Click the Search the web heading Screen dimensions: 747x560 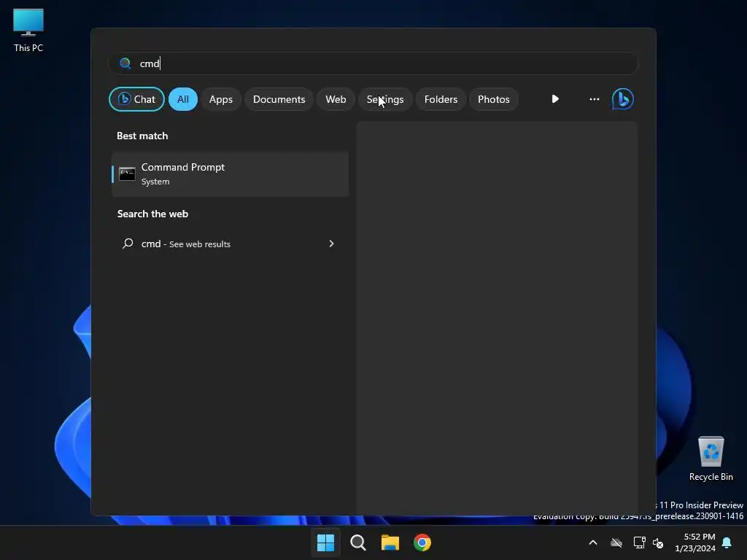coord(153,214)
